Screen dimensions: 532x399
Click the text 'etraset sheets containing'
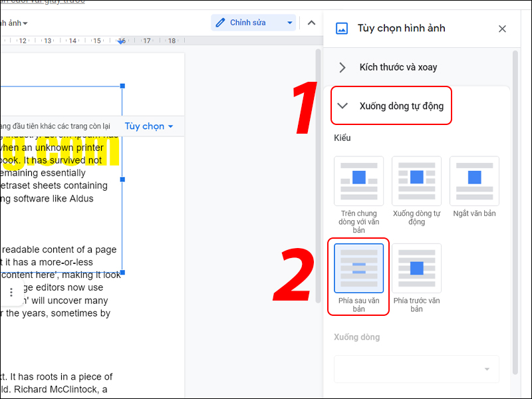click(54, 186)
